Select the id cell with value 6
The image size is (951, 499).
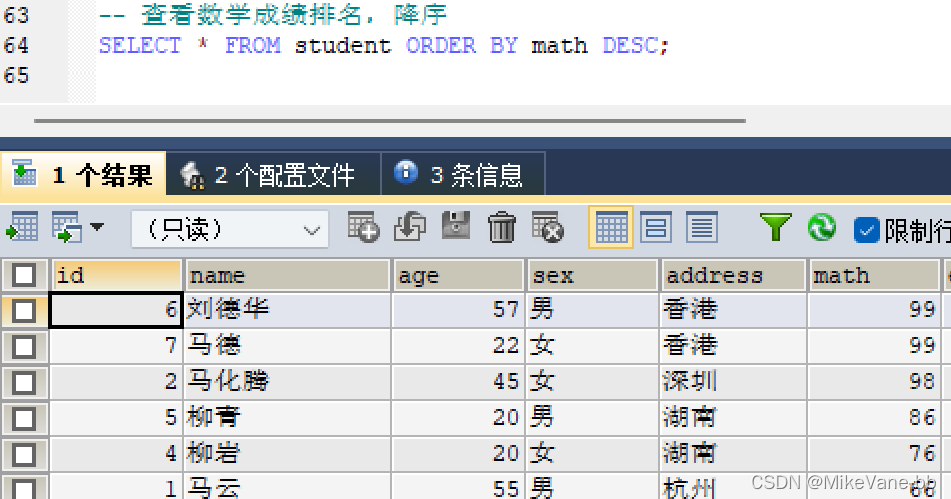(116, 310)
